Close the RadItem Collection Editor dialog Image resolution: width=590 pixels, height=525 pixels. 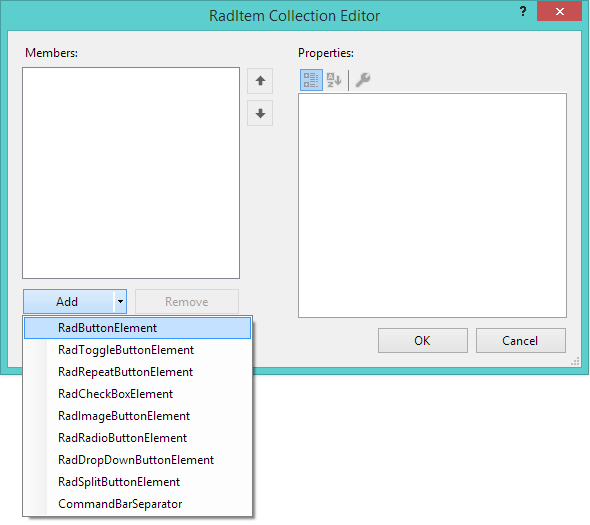(559, 12)
